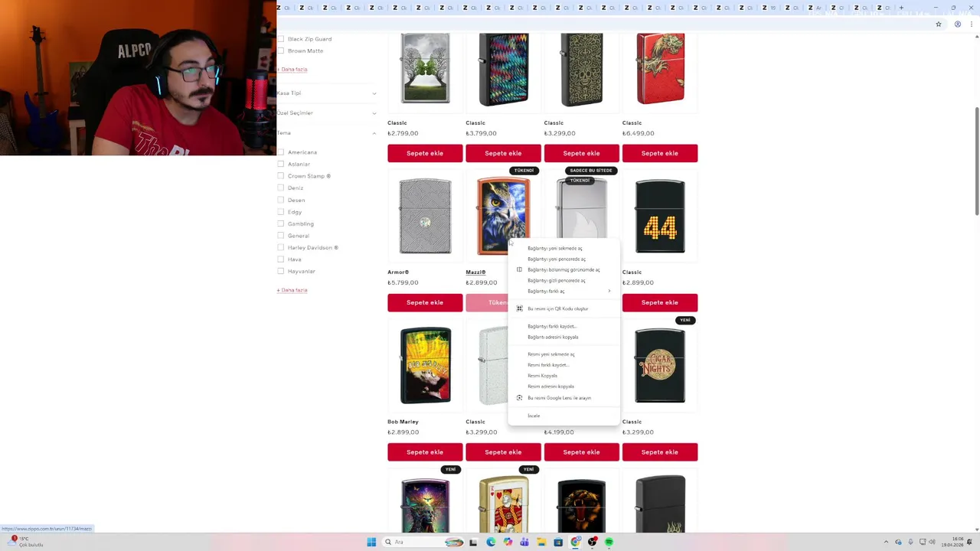This screenshot has height=551, width=980.
Task: Click the Google Lens icon in context menu
Action: coord(519,398)
